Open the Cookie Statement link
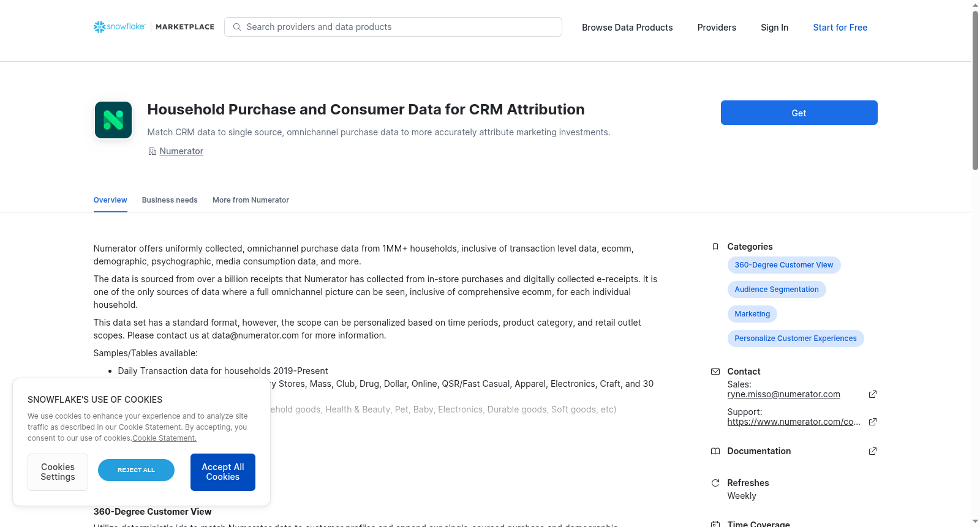Viewport: 980px width, 527px height. (165, 438)
